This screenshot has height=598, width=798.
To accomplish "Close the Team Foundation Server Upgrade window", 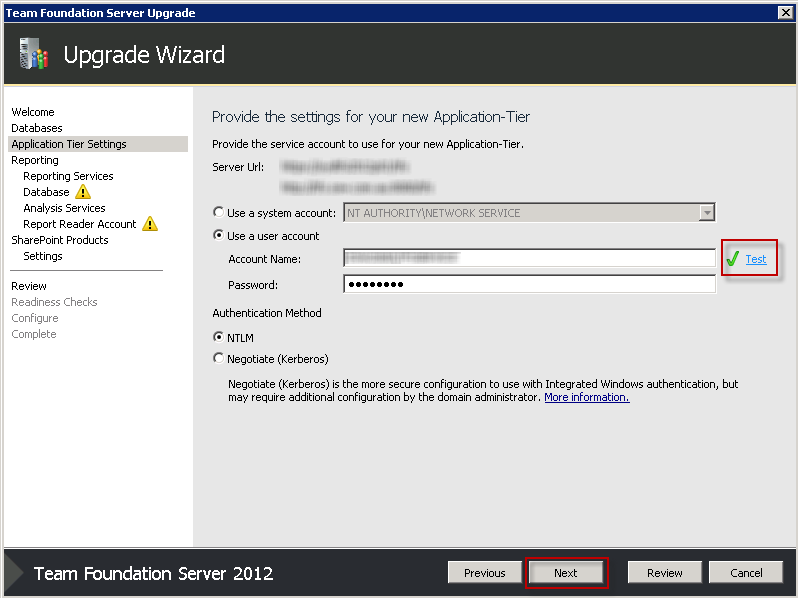I will [785, 13].
